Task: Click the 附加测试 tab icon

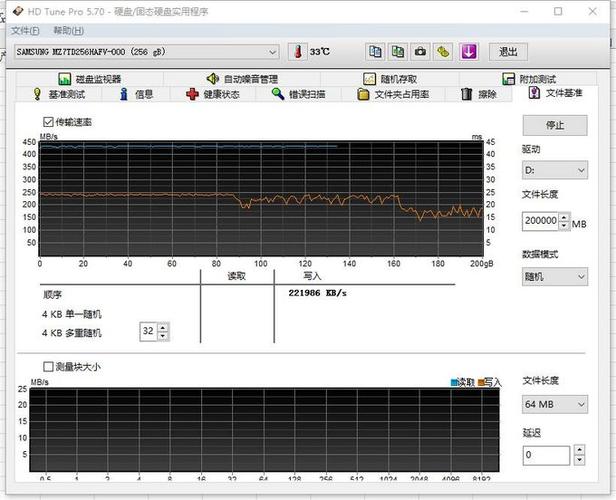Action: pyautogui.click(x=508, y=79)
